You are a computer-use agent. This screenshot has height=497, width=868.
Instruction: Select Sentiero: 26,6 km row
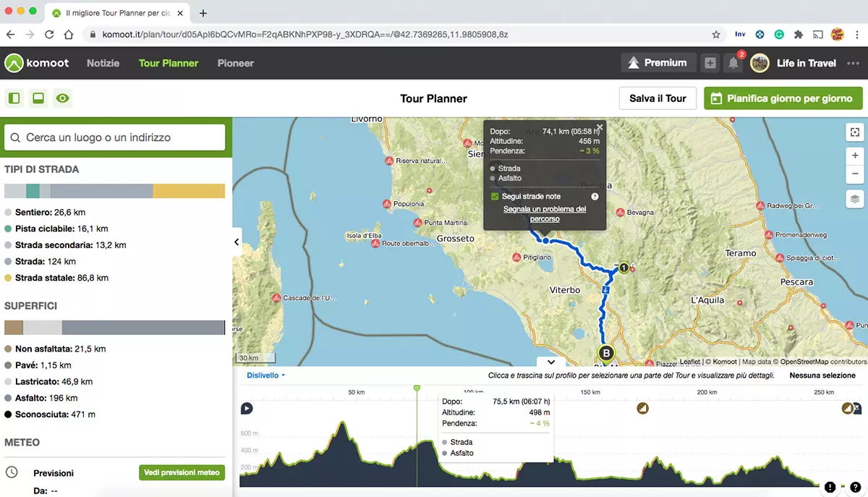[x=45, y=213]
